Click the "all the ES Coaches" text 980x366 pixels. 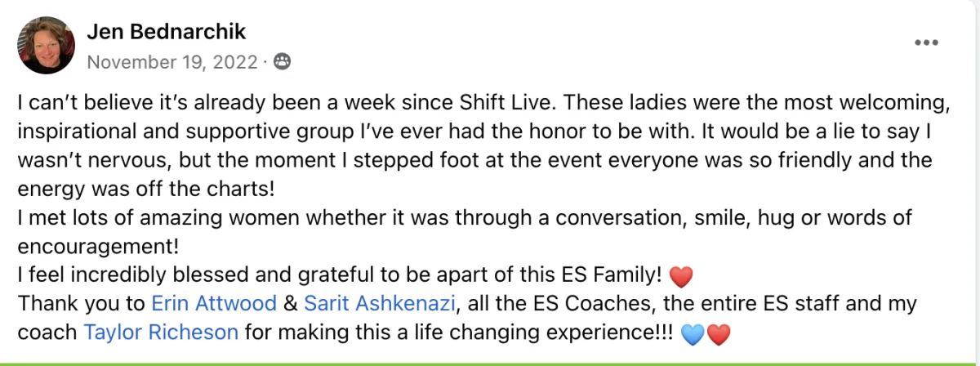[537, 304]
